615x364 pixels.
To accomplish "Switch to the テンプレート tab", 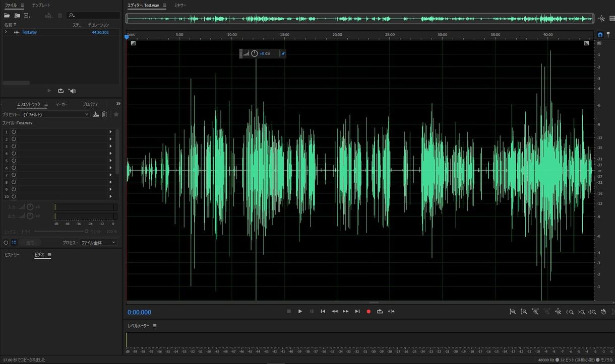I will 41,6.
